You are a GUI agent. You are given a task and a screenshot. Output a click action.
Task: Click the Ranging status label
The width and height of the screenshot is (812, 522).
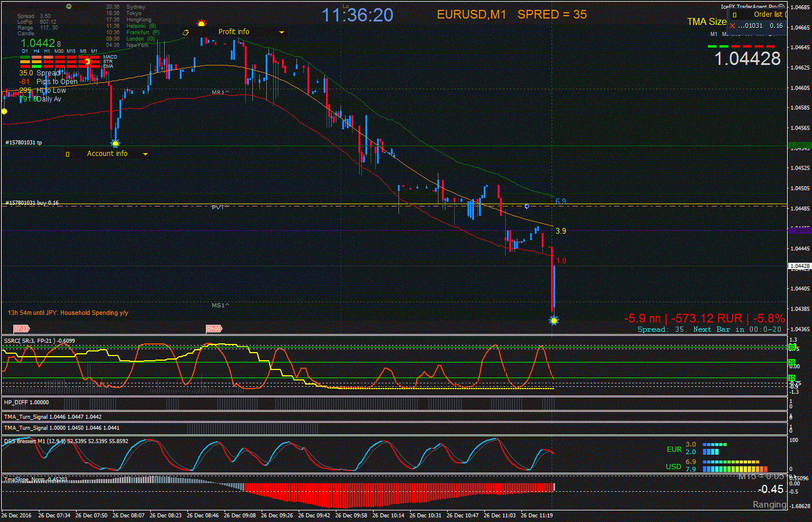(769, 505)
